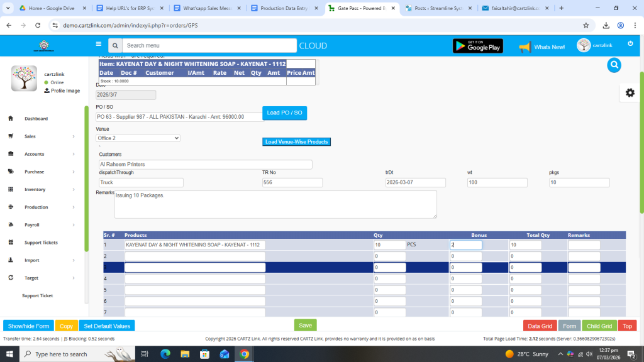The height and width of the screenshot is (362, 644).
Task: Bookmark this page with star icon
Action: click(586, 25)
